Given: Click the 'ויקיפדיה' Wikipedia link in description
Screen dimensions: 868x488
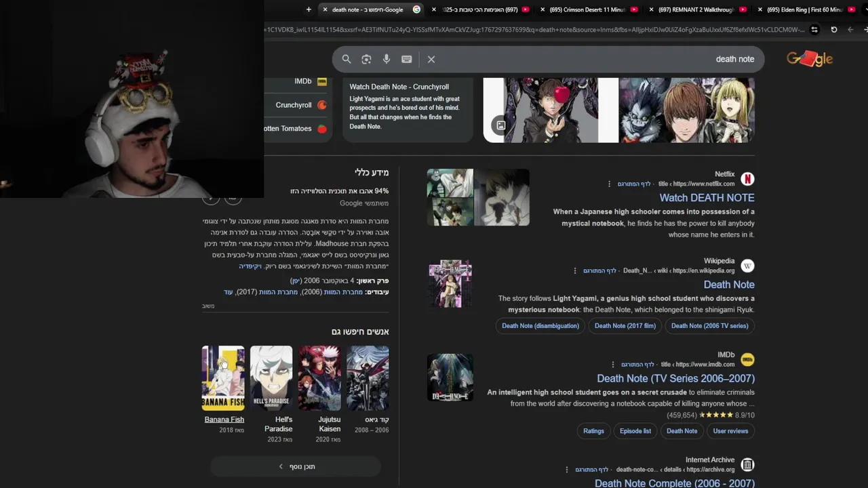Looking at the screenshot, I should click(250, 266).
